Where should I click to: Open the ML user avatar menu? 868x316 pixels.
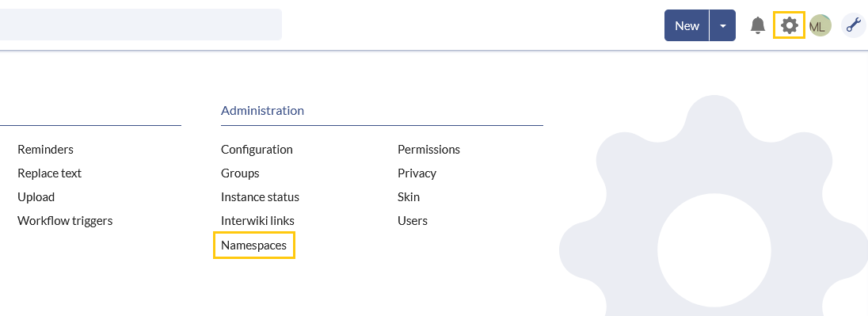820,25
